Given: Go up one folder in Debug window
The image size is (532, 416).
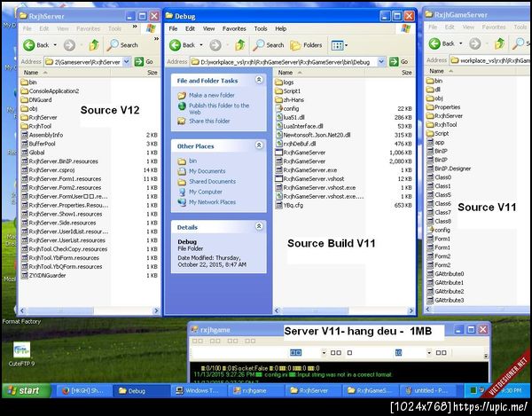Looking at the screenshot, I should (240, 44).
